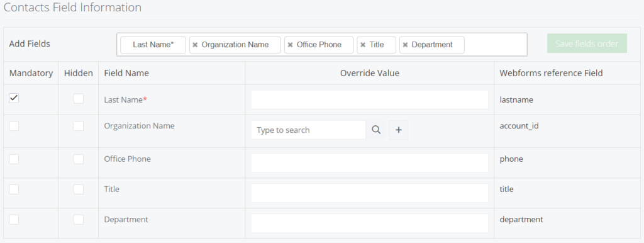Click the 'phone' reference field text
Image resolution: width=644 pixels, height=243 pixels.
coord(511,159)
